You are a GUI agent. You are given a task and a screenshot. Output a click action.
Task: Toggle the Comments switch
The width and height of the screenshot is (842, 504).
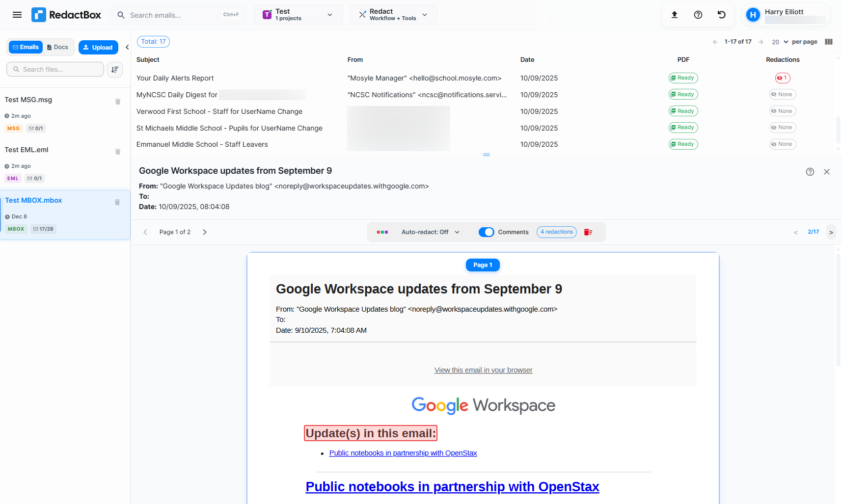pos(487,232)
